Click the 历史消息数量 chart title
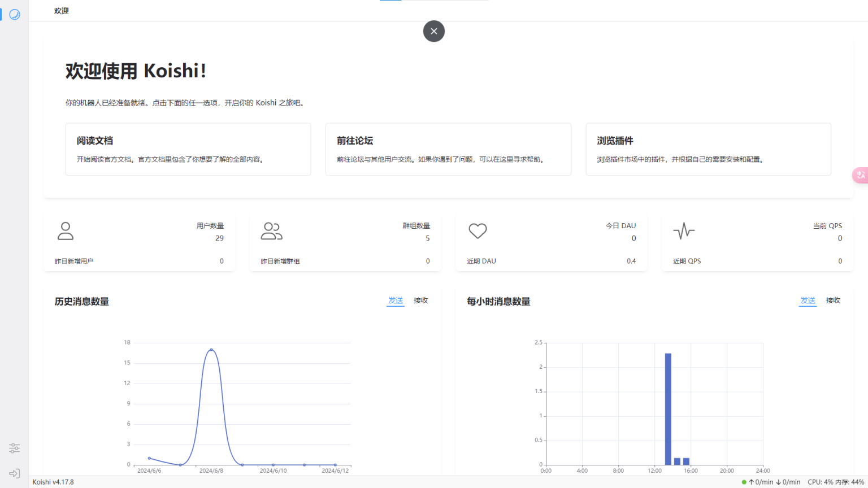 [82, 302]
